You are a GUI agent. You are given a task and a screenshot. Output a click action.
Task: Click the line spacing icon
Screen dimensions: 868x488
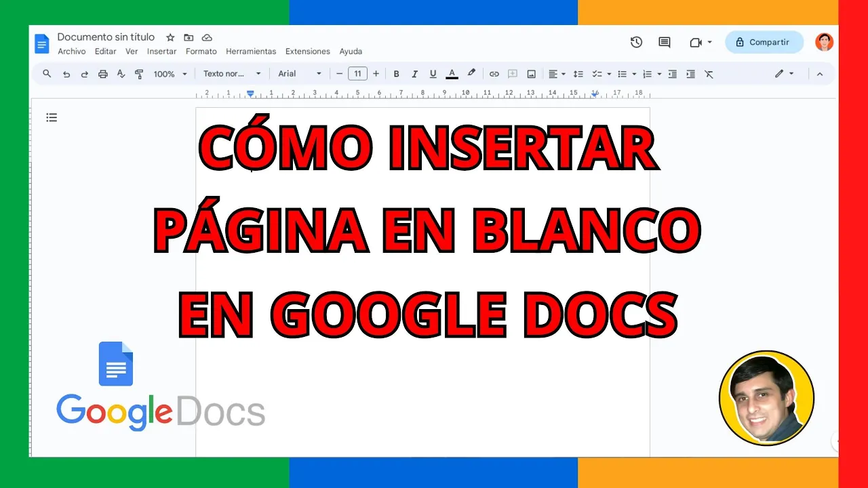pos(578,74)
